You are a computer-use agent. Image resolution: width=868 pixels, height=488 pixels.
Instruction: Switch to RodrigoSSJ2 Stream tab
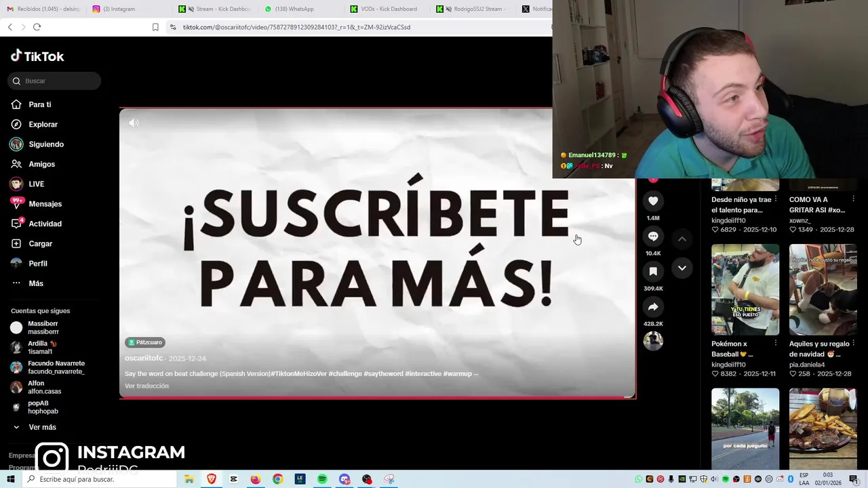pos(471,9)
